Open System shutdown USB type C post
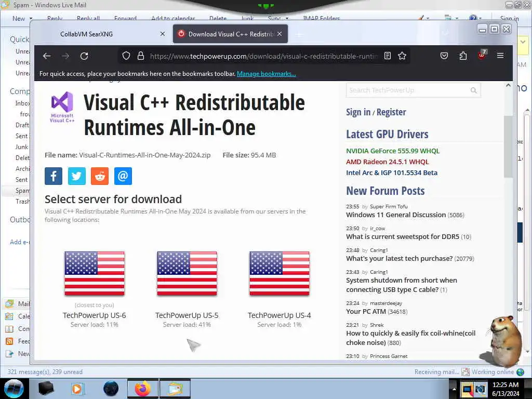Viewport: 532px width, 399px height. [402, 285]
